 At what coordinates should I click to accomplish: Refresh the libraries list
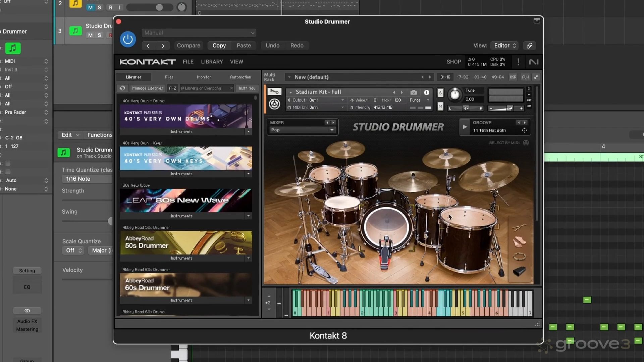click(x=123, y=88)
